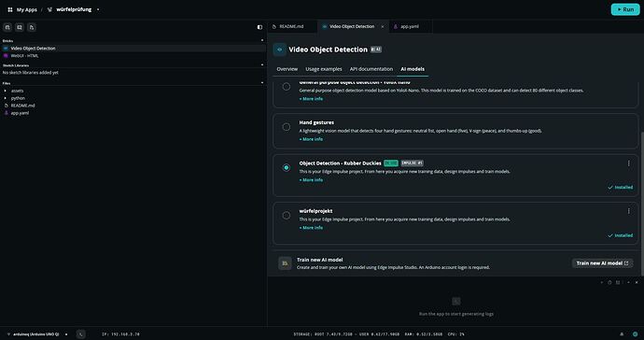Open README.md in the Files tree
The image size is (644, 340).
[22, 106]
